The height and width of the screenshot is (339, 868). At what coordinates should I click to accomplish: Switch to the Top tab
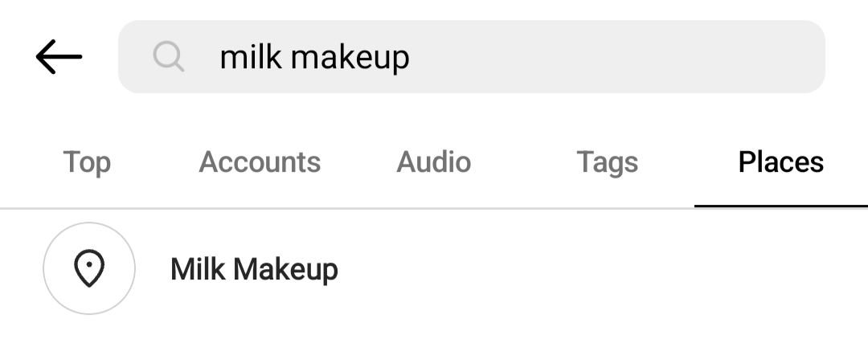click(x=87, y=162)
